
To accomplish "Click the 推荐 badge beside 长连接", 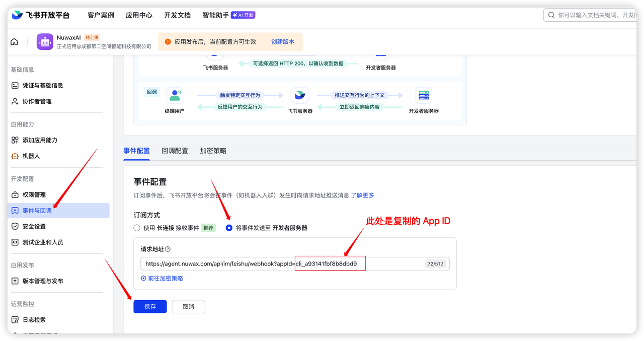I will tap(208, 228).
